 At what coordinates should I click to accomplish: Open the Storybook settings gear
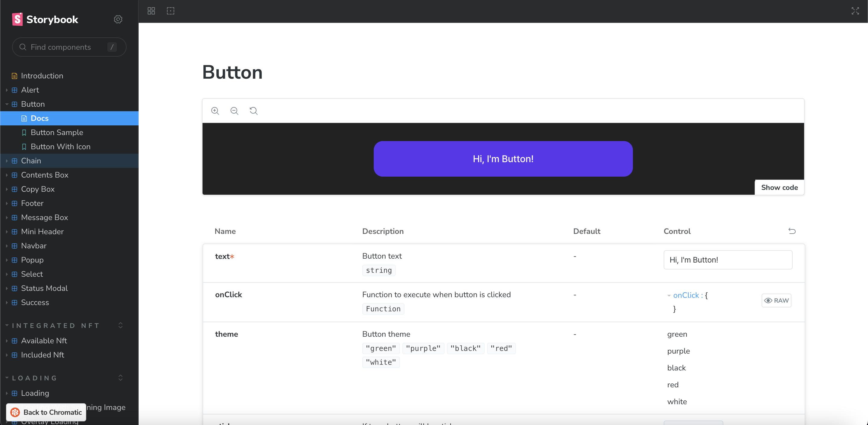118,19
